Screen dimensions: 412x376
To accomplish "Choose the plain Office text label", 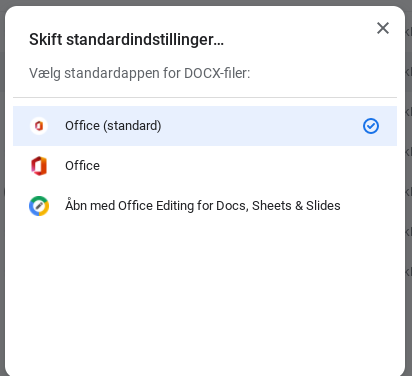I will [x=82, y=166].
